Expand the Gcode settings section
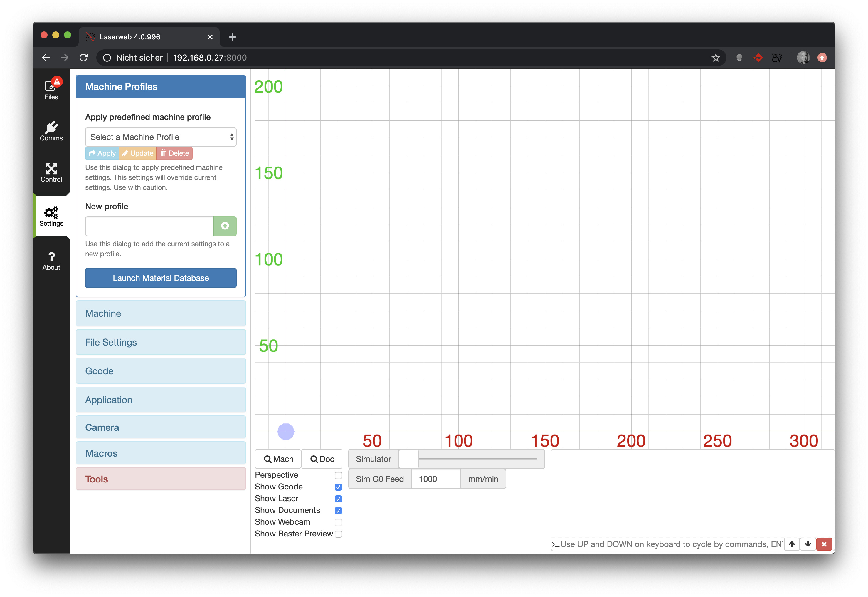868x597 pixels. click(x=161, y=371)
